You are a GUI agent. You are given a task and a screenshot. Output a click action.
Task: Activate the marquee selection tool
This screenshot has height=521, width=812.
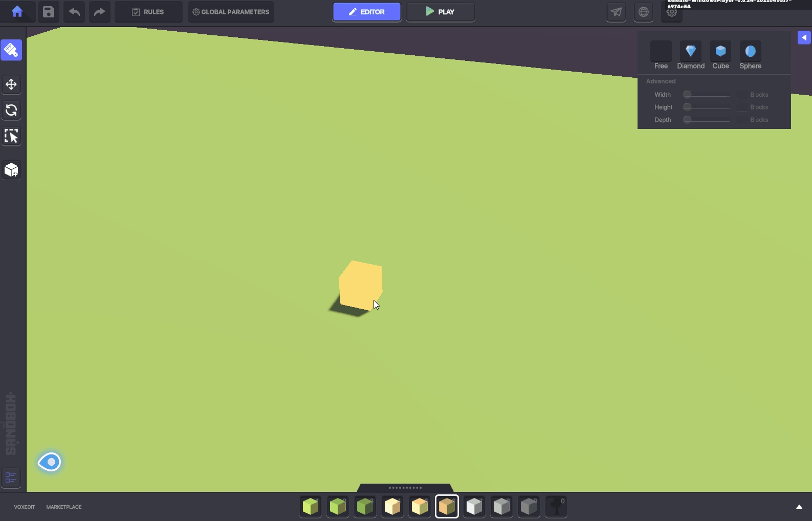pyautogui.click(x=11, y=136)
